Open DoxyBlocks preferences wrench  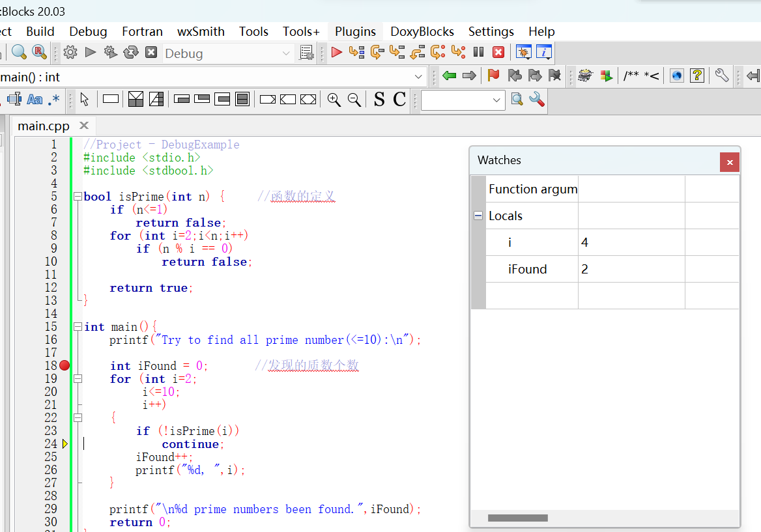point(722,75)
